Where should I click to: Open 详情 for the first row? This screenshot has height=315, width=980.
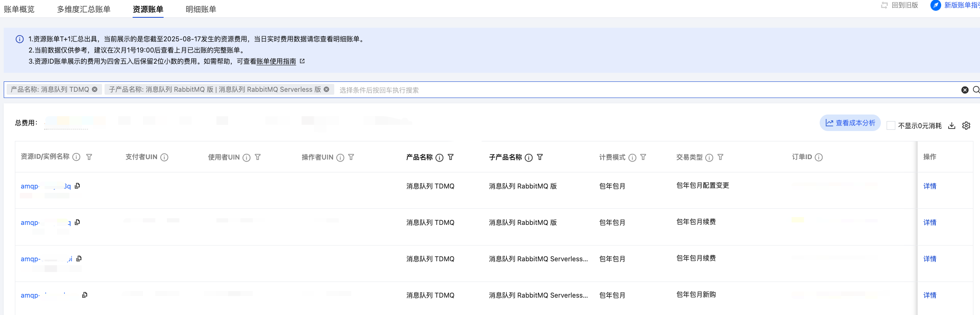tap(930, 186)
